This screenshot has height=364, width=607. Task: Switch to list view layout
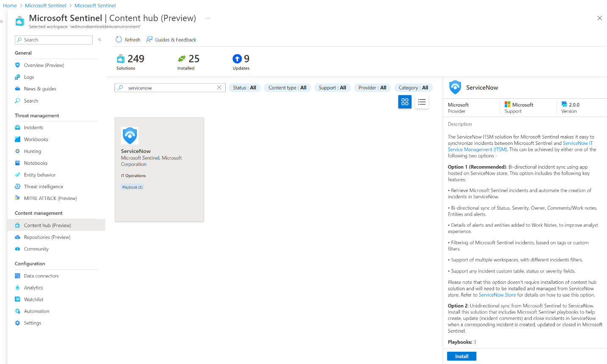click(x=422, y=102)
